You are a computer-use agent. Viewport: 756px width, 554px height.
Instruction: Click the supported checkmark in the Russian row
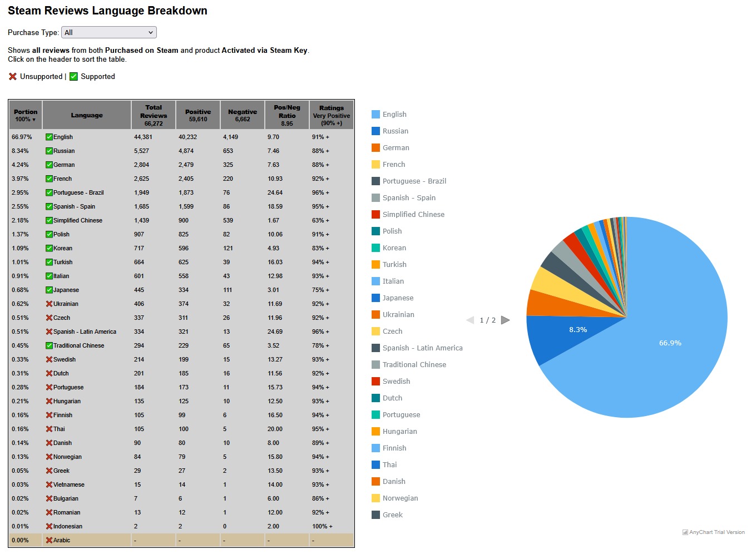[49, 151]
